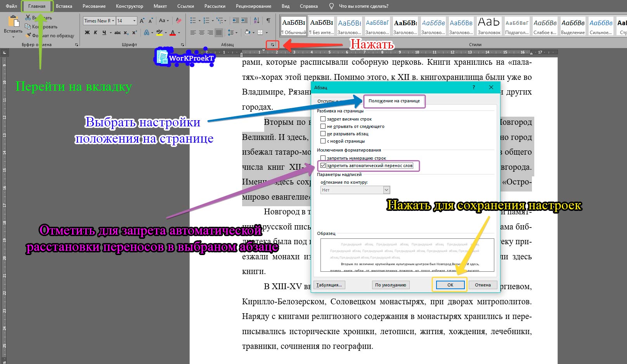Image resolution: width=627 pixels, height=364 pixels.
Task: Click the Абзац group dialog launcher arrow
Action: tap(273, 45)
